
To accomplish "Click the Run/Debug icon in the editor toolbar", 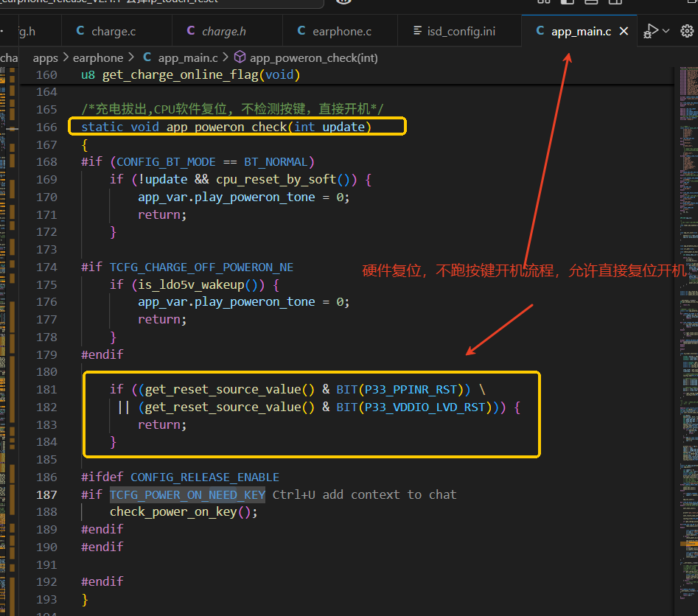I will (x=650, y=31).
